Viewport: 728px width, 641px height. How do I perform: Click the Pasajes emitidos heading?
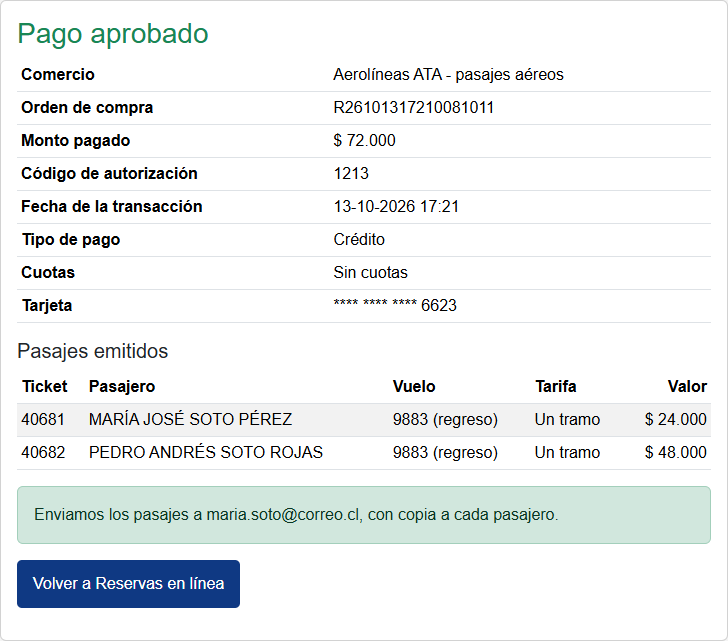click(92, 351)
